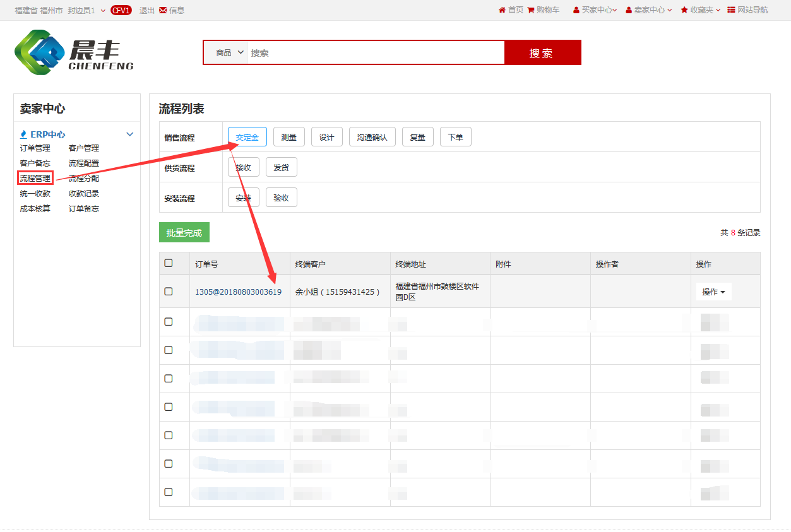The width and height of the screenshot is (791, 532).
Task: Click the Chenfeng logo
Action: 74,53
